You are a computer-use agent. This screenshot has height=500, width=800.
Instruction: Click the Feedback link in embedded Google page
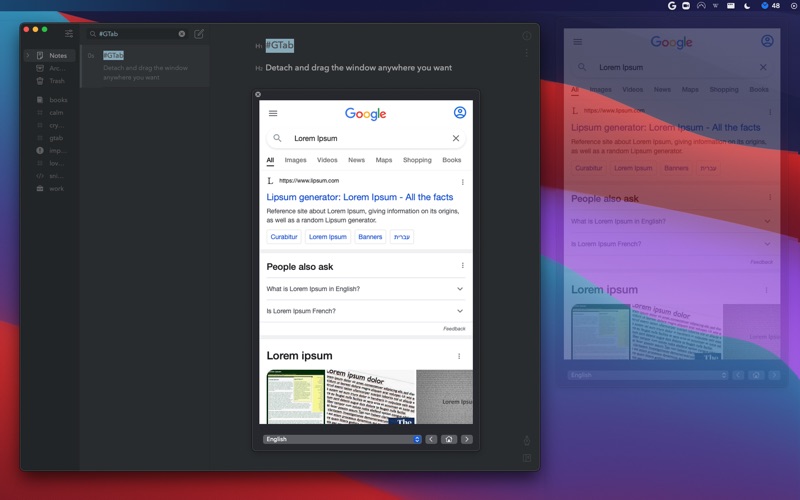454,329
